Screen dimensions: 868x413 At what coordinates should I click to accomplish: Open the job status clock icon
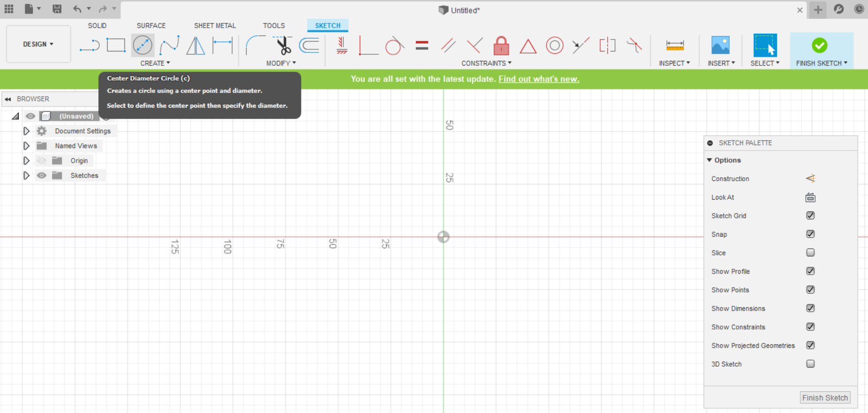click(860, 9)
